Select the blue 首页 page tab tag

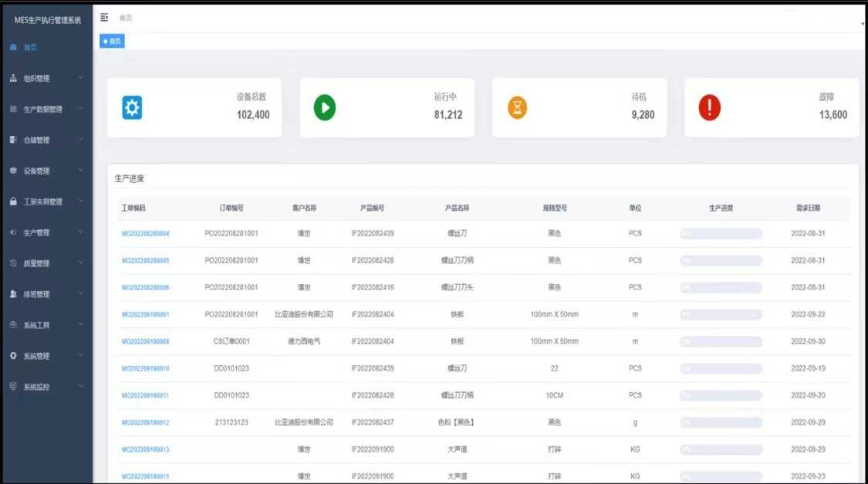(x=112, y=41)
